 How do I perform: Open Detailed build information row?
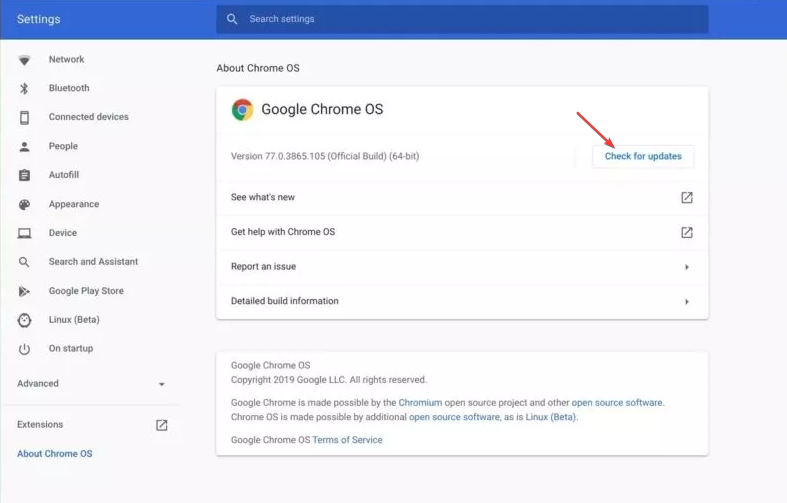point(462,301)
